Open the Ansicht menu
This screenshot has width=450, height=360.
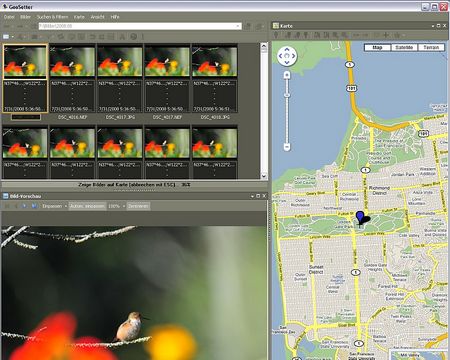point(97,17)
